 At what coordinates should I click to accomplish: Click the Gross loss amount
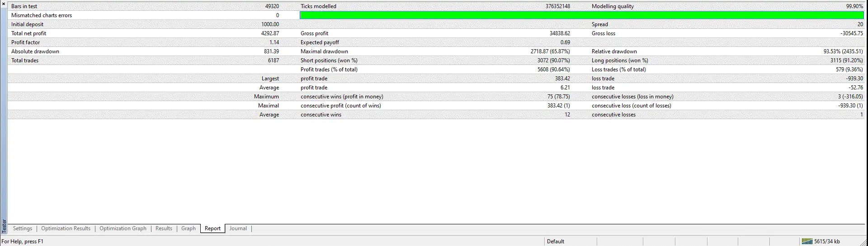click(x=851, y=33)
